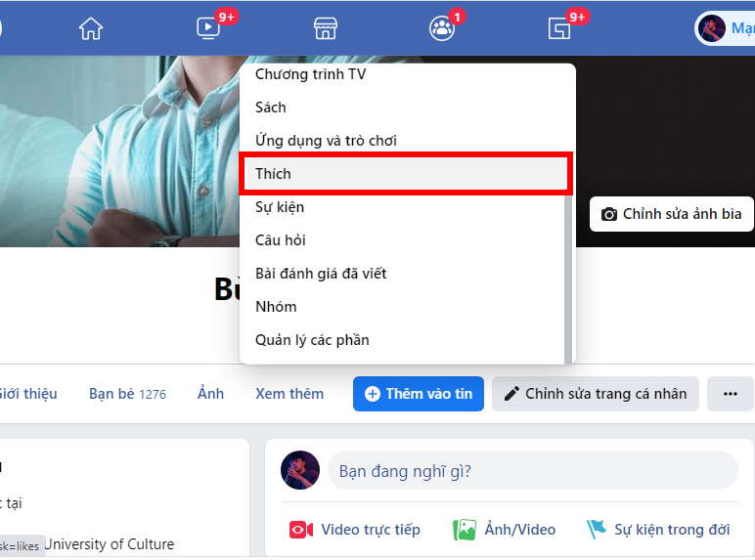Click the Ảnh/Video photo icon
The image size is (755, 560).
coord(465,530)
